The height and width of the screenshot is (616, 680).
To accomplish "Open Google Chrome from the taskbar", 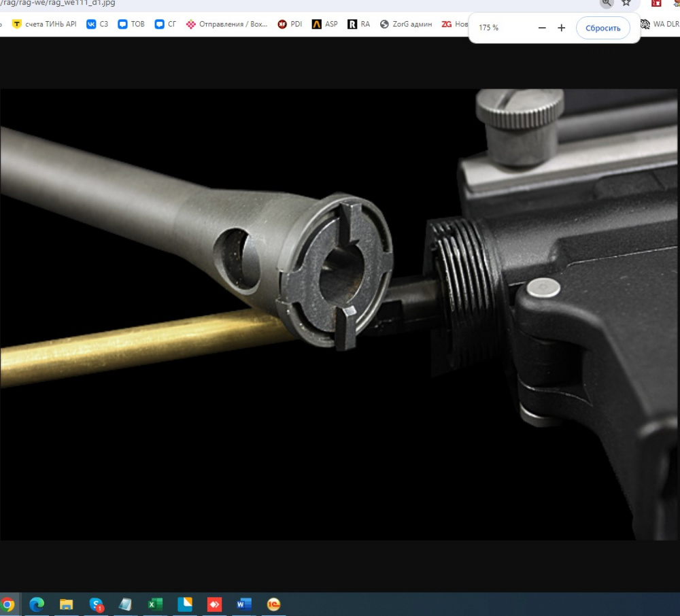I will click(x=7, y=604).
